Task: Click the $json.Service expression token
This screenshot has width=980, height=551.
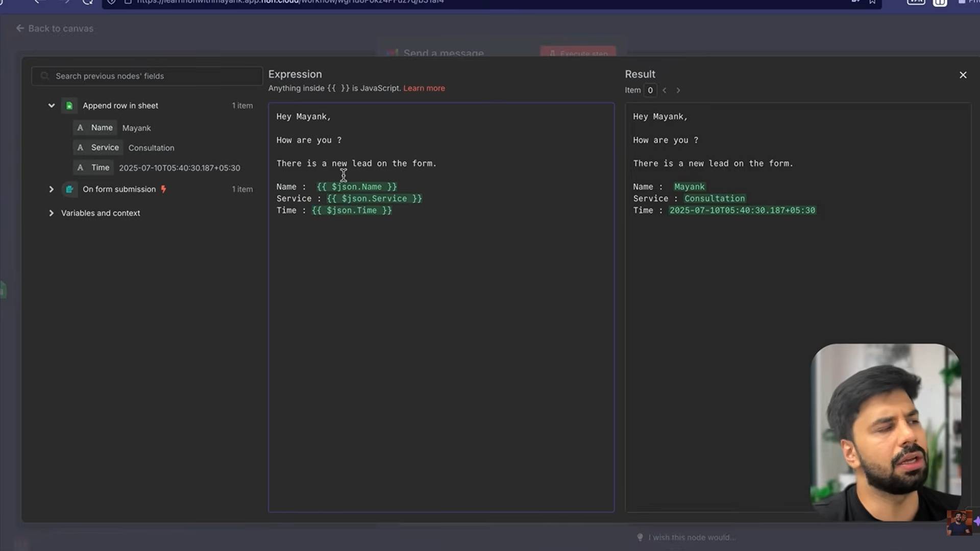Action: 375,198
